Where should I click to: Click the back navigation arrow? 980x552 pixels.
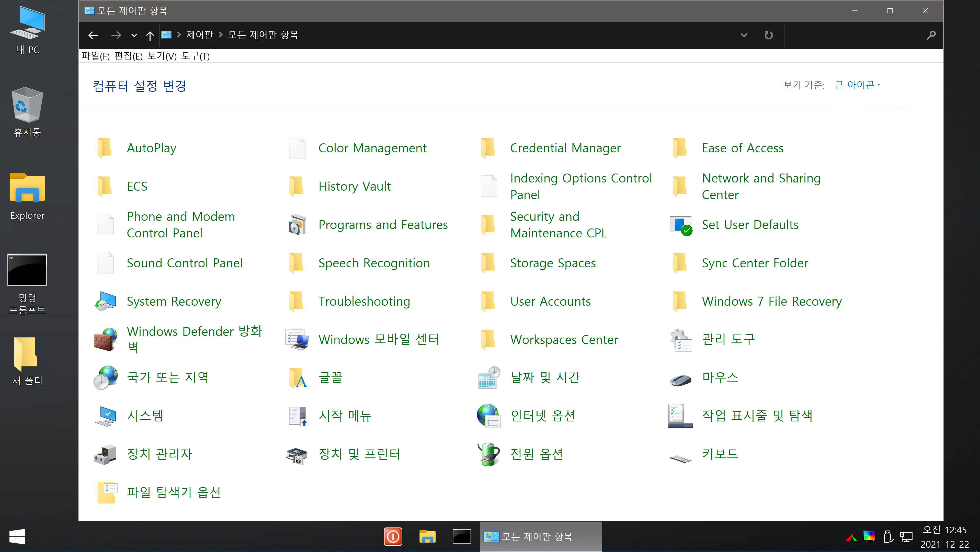(x=93, y=35)
